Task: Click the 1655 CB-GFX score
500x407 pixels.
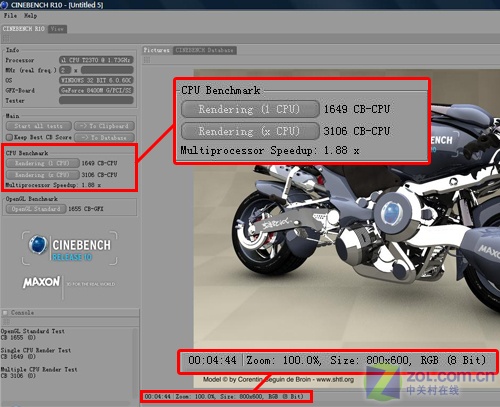Action: click(x=86, y=209)
